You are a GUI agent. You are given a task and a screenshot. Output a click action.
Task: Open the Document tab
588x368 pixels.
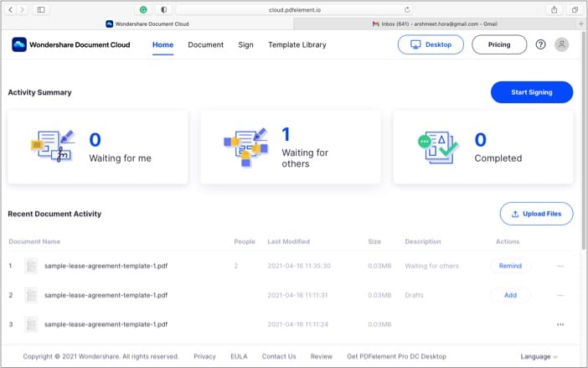(x=205, y=44)
